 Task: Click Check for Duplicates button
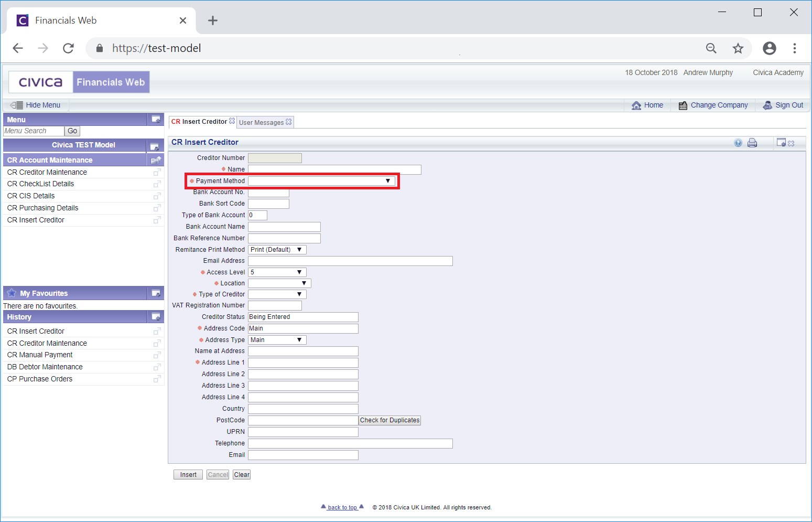click(x=389, y=420)
